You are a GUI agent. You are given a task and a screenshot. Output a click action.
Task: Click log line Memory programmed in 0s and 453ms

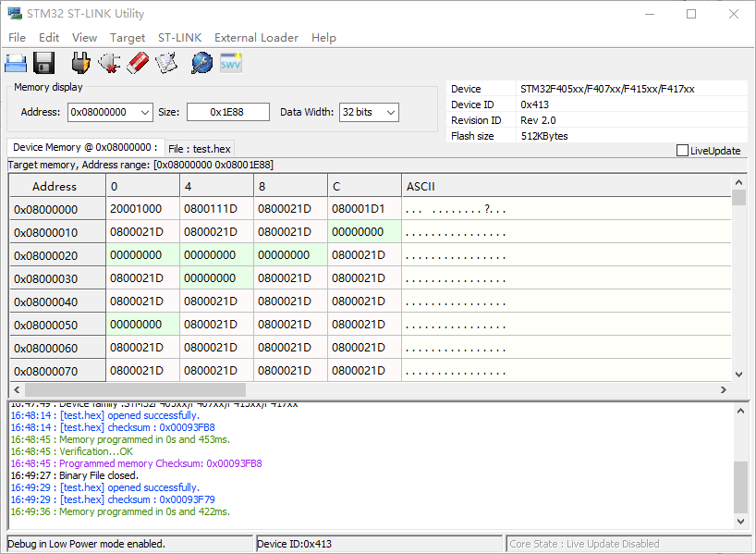[x=120, y=439]
